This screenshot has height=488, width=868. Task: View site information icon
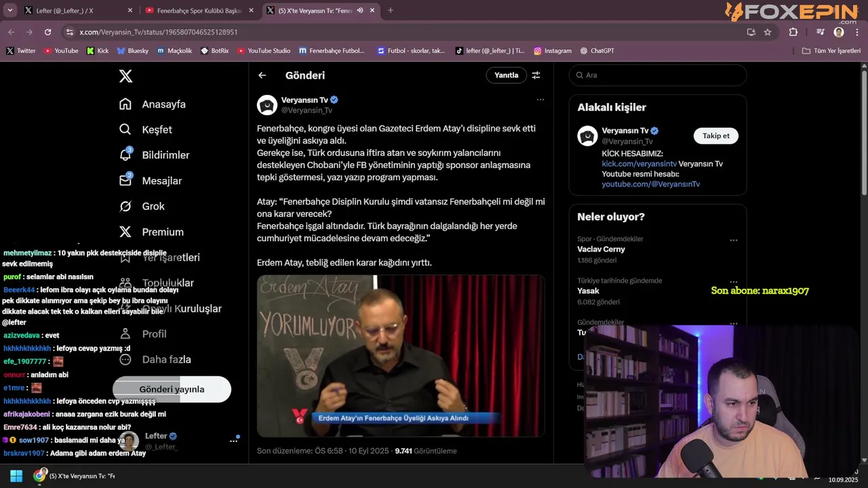click(x=69, y=32)
